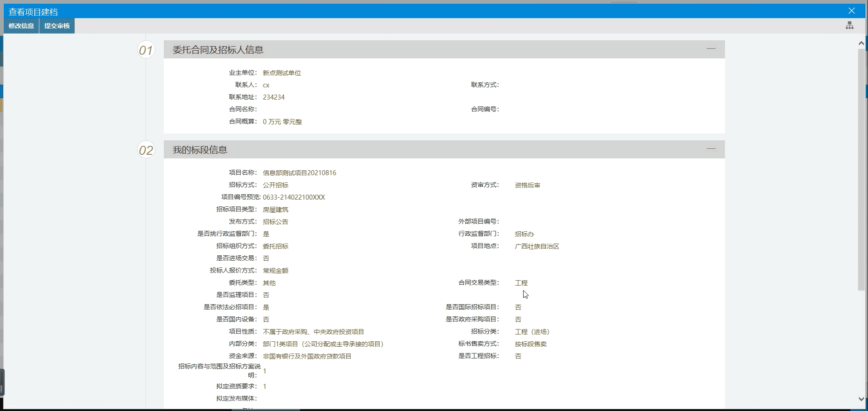The width and height of the screenshot is (868, 411).
Task: Collapse the 我的标段信息 section
Action: (x=711, y=149)
